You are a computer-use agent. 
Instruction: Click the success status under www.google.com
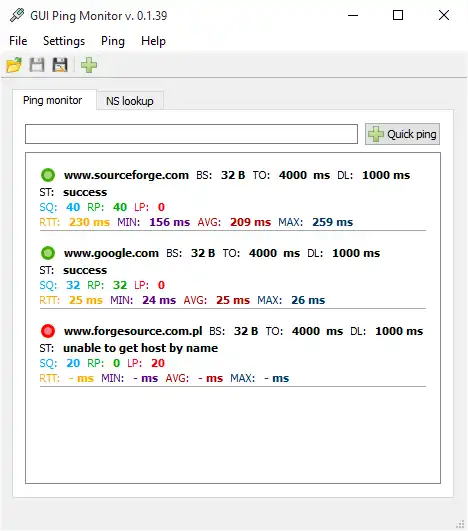point(85,270)
